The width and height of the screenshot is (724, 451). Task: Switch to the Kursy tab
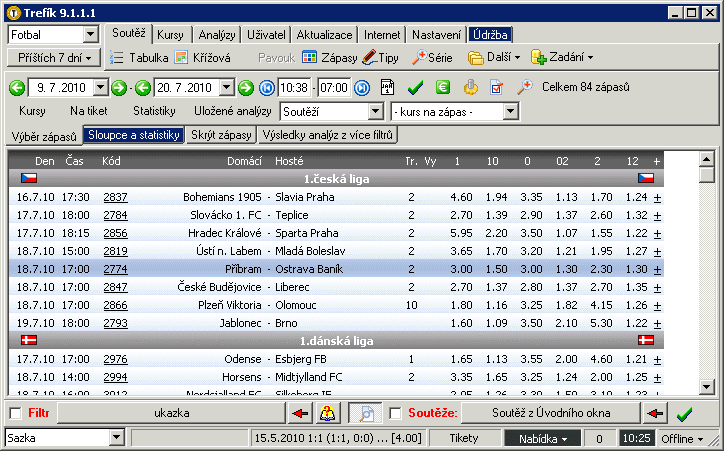pos(170,35)
